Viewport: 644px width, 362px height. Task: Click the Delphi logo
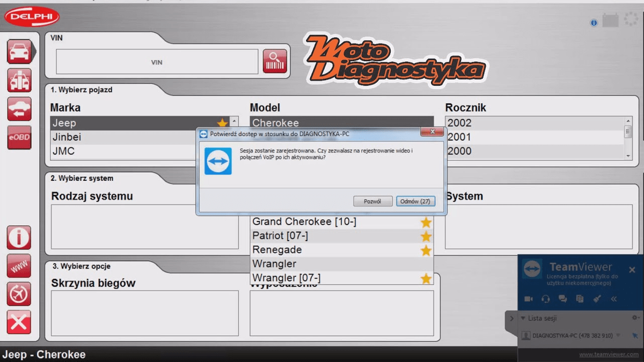tap(32, 17)
